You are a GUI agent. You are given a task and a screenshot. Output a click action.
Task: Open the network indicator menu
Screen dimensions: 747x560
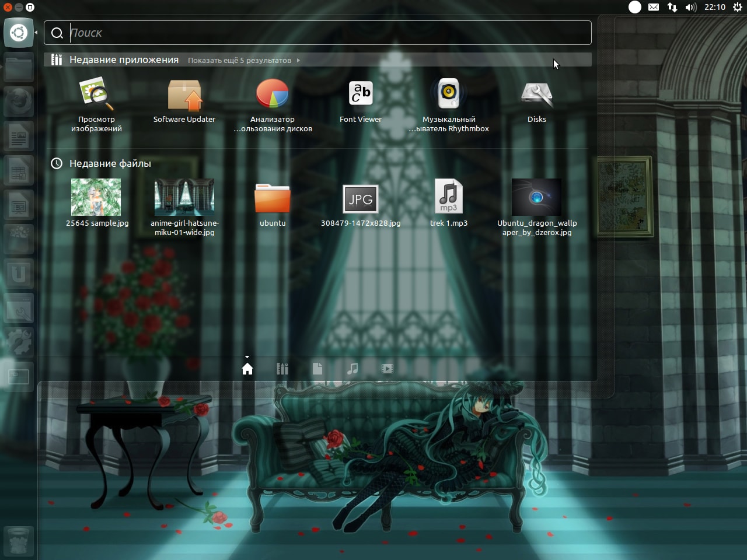coord(672,7)
